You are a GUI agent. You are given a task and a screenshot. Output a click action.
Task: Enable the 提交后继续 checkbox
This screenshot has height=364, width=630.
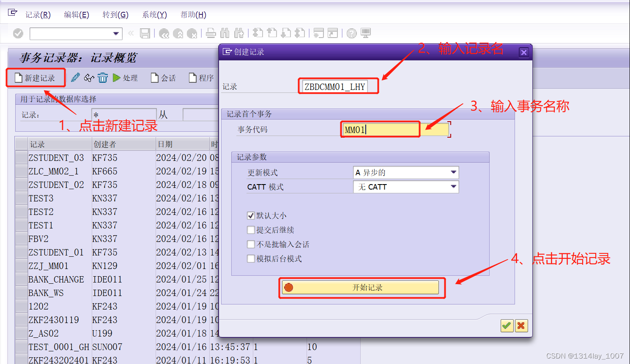[251, 230]
